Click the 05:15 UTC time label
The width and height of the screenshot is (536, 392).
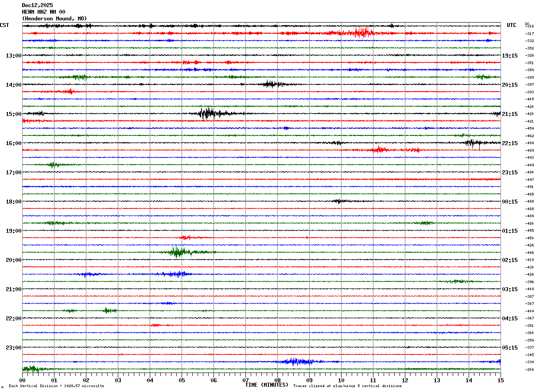click(x=510, y=348)
